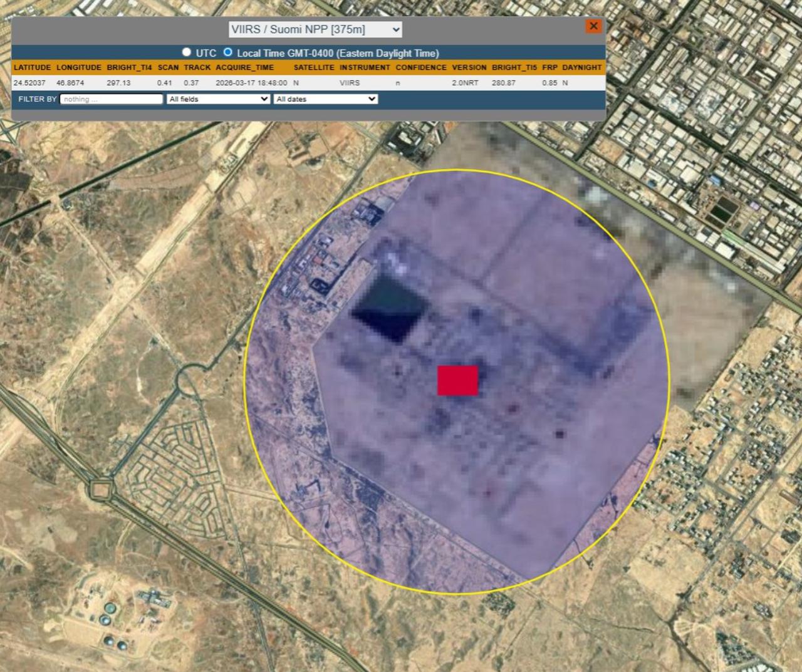This screenshot has width=802, height=672.
Task: Select BRIGHT_TI5 value '280.87'
Action: pyautogui.click(x=504, y=83)
